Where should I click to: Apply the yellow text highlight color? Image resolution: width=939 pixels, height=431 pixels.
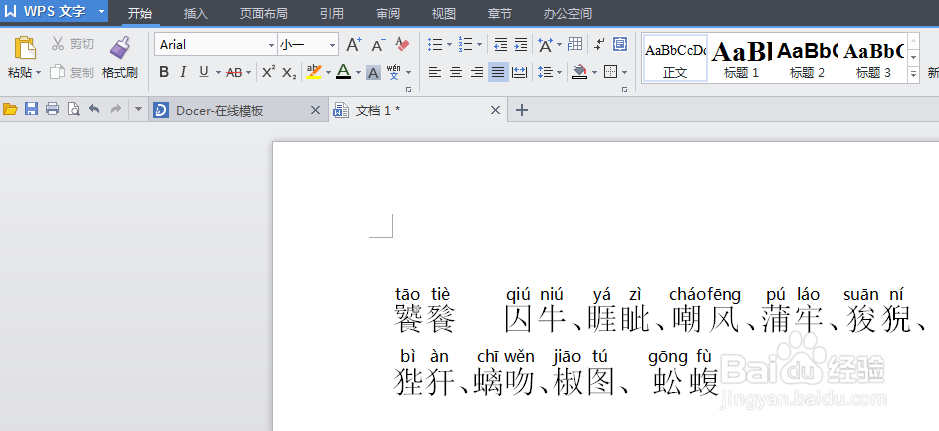coord(314,72)
